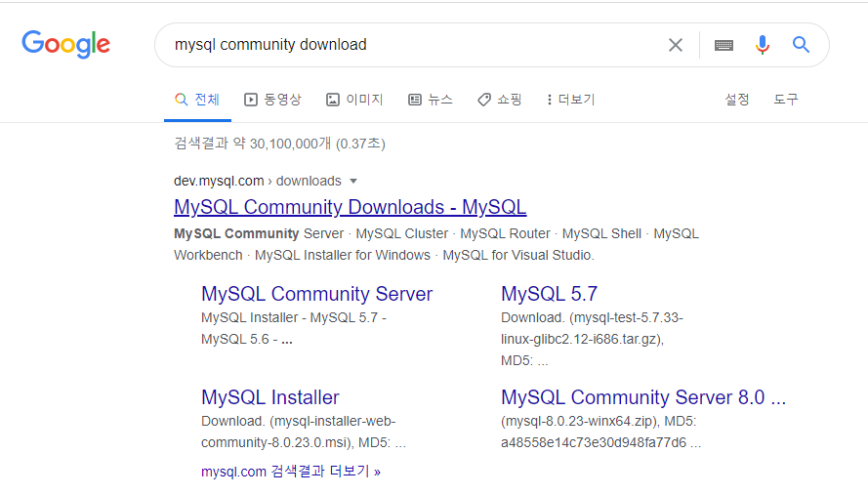868x495 pixels.
Task: Open 'MySQL Community Downloads - MySQL' result
Action: coord(350,207)
